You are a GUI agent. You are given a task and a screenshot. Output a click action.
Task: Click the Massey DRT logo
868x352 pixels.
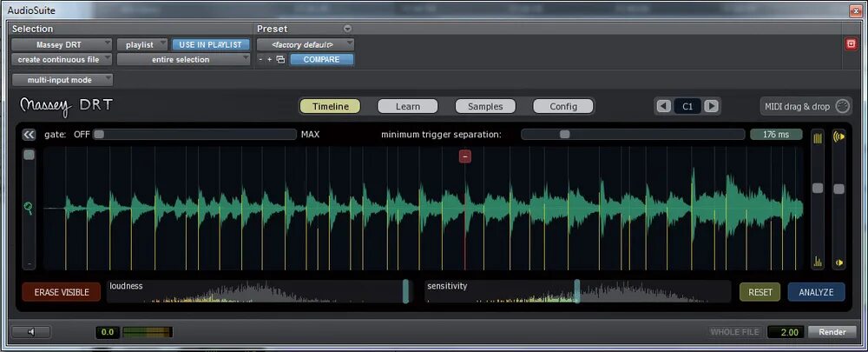click(66, 106)
